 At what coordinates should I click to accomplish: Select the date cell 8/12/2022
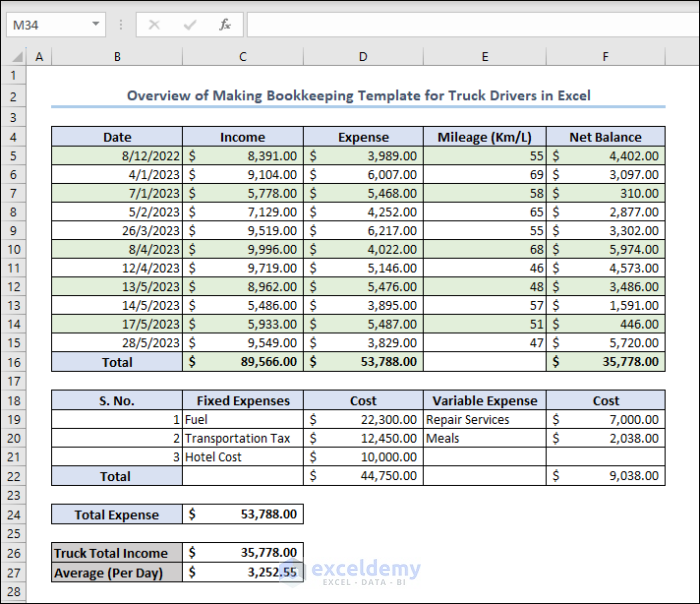tap(117, 156)
